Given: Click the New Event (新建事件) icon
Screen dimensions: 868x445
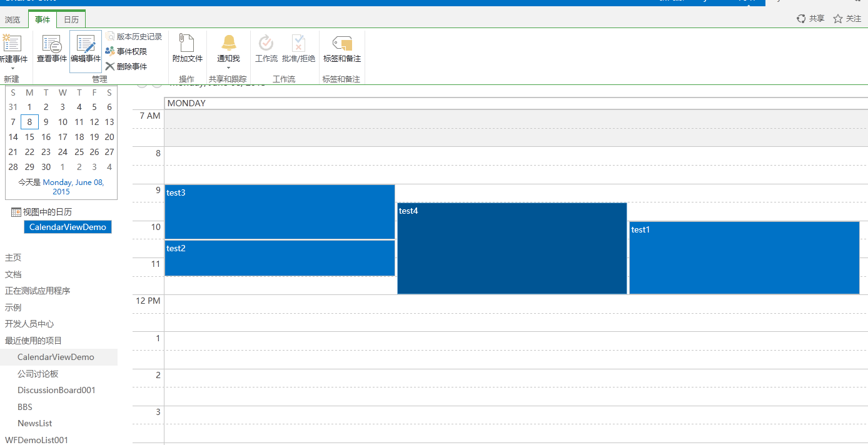Looking at the screenshot, I should pyautogui.click(x=11, y=43).
